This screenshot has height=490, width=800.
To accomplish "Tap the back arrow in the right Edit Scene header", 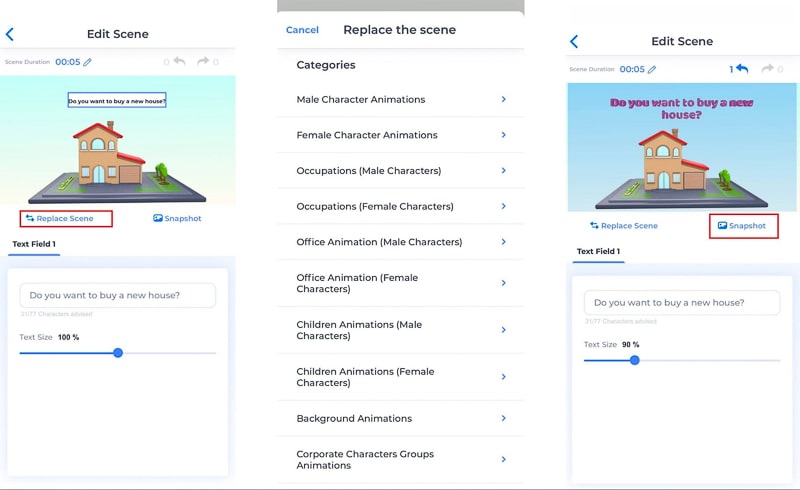I will click(574, 41).
